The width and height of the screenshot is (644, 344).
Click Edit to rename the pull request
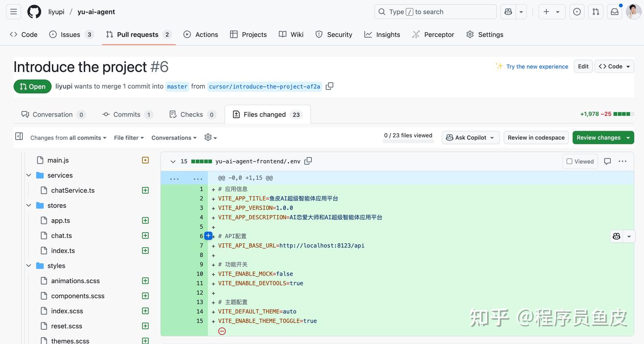(583, 66)
